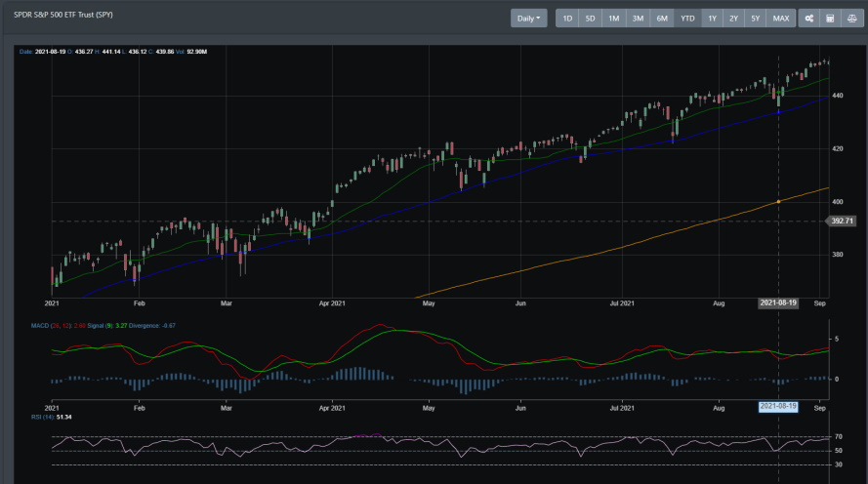Open the Daily interval dropdown

pyautogui.click(x=528, y=19)
